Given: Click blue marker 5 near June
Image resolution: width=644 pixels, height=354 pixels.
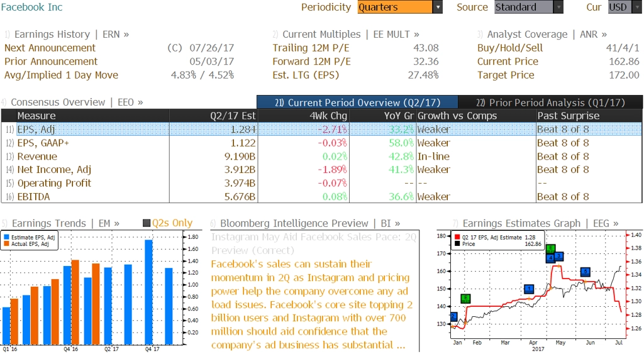Looking at the screenshot, I should click(586, 272).
